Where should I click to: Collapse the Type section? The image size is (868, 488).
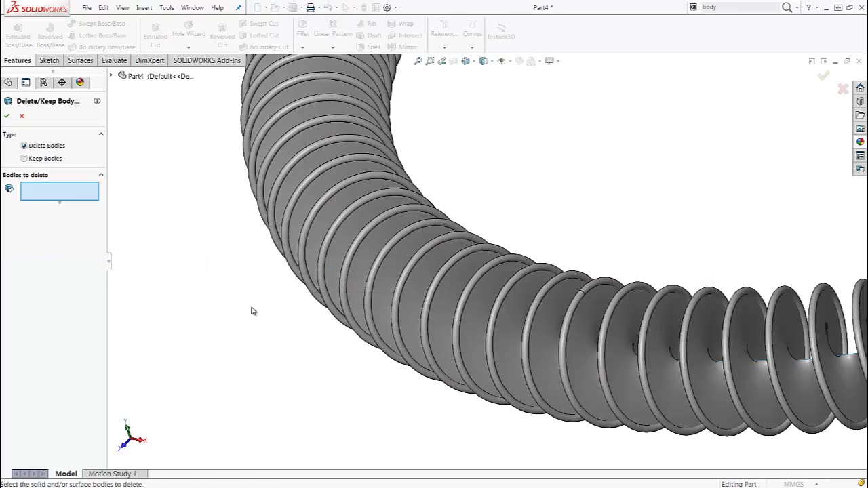[101, 134]
